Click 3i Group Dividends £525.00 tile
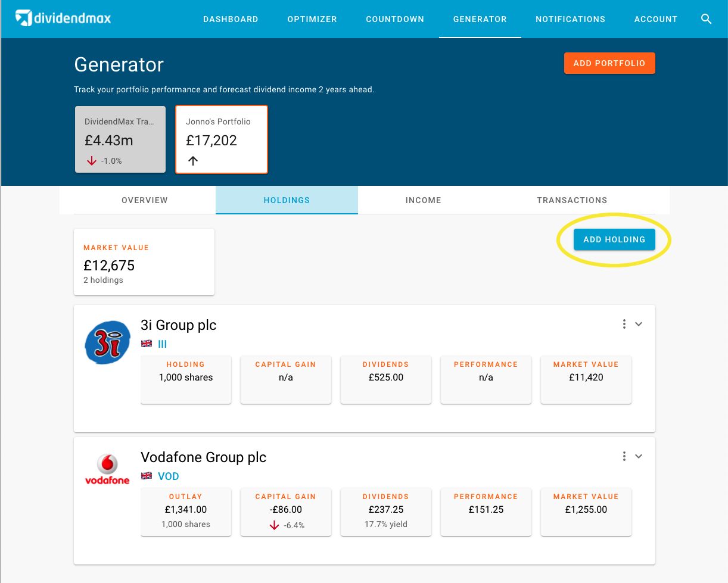The image size is (728, 583). [386, 380]
